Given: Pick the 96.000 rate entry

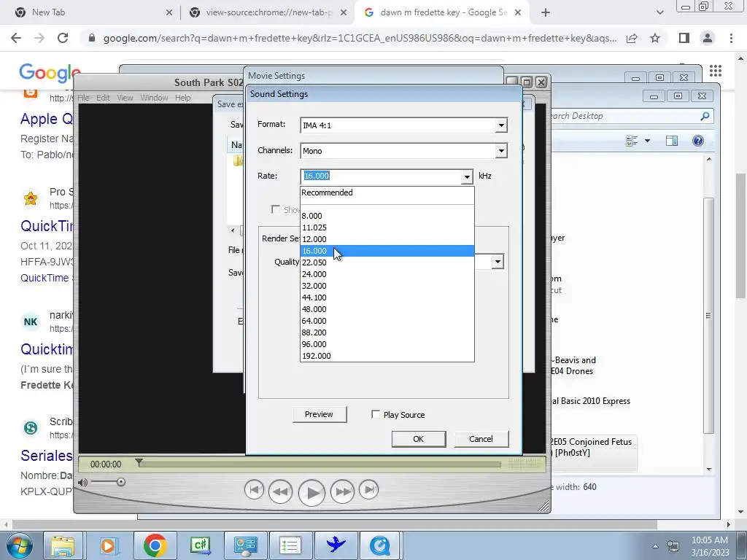Looking at the screenshot, I should [387, 344].
